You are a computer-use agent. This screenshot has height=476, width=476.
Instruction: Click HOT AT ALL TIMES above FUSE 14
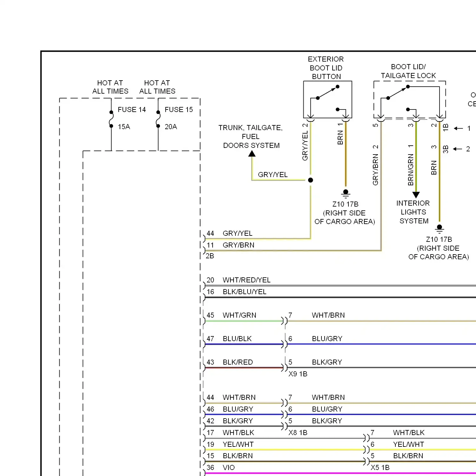[x=110, y=87]
